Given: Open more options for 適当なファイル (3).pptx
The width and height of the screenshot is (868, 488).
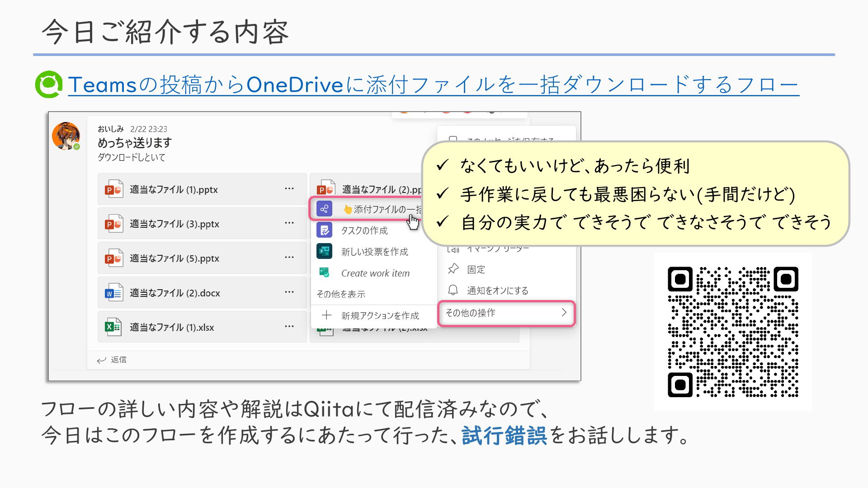Looking at the screenshot, I should (289, 223).
